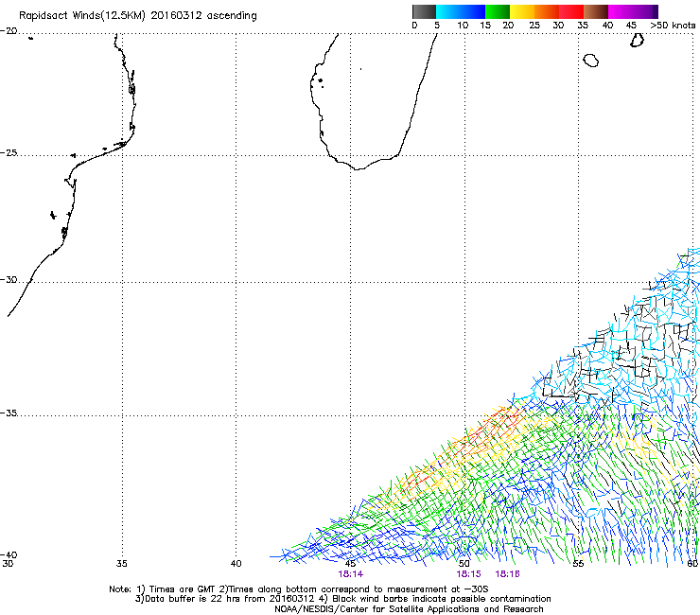700x615 pixels.
Task: Click the '-35' latitude axis label
Action: (x=9, y=413)
